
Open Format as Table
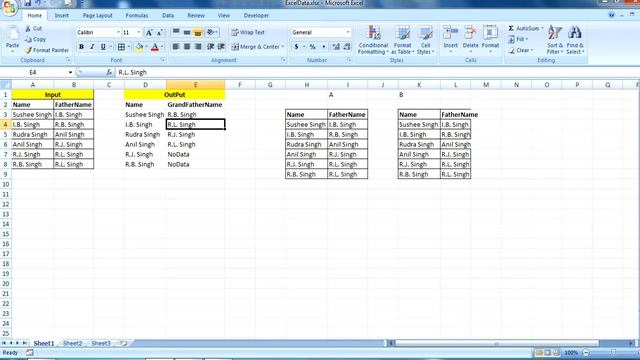pyautogui.click(x=402, y=40)
